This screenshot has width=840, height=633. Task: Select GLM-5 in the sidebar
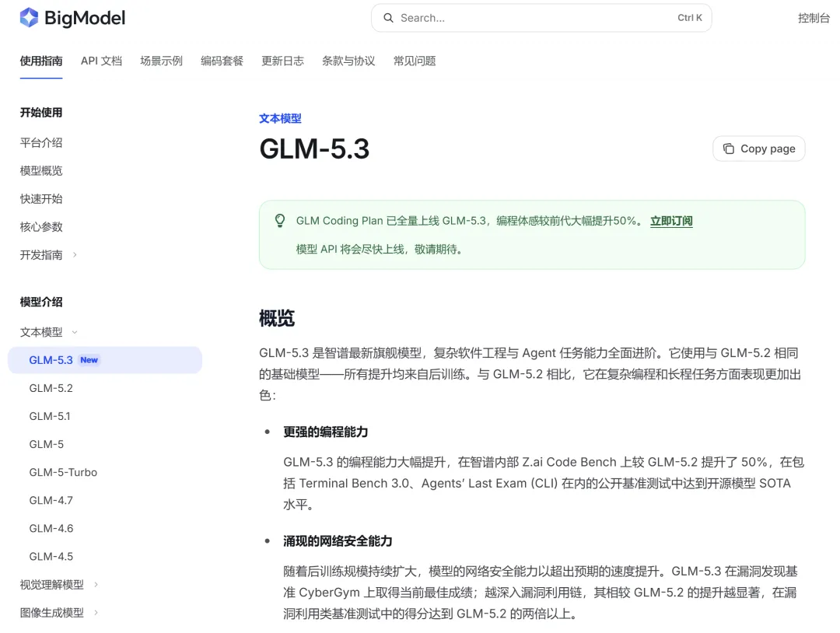coord(46,444)
